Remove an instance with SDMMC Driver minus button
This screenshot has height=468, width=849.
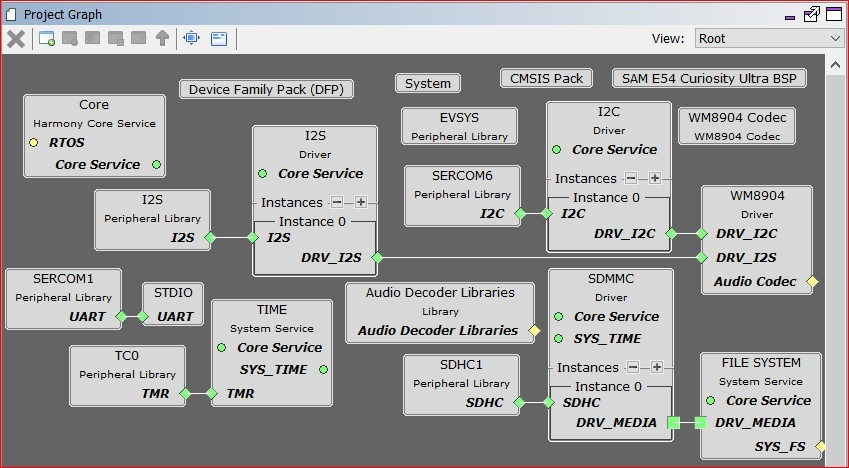632,367
